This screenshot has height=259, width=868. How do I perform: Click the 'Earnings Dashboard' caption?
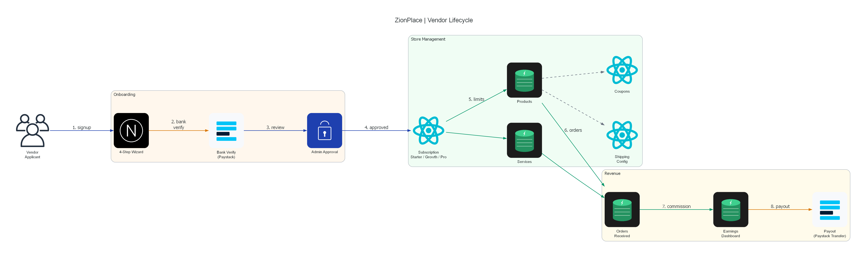click(730, 234)
